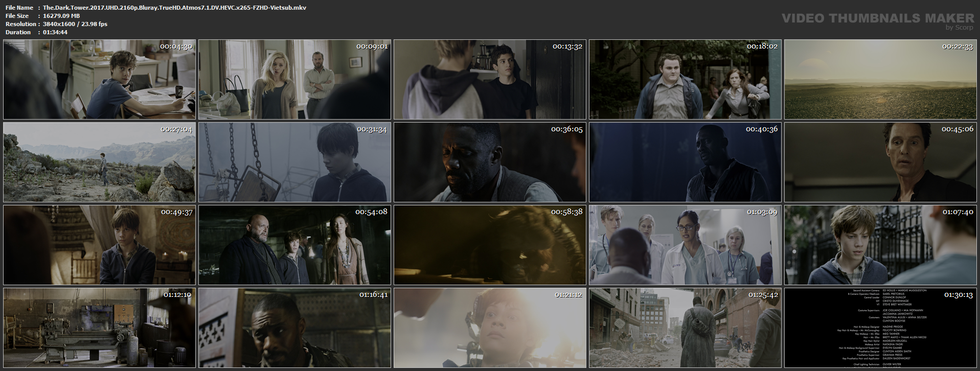Select the thumbnail timestamped 00:09:01
This screenshot has width=980, height=371.
(x=294, y=79)
